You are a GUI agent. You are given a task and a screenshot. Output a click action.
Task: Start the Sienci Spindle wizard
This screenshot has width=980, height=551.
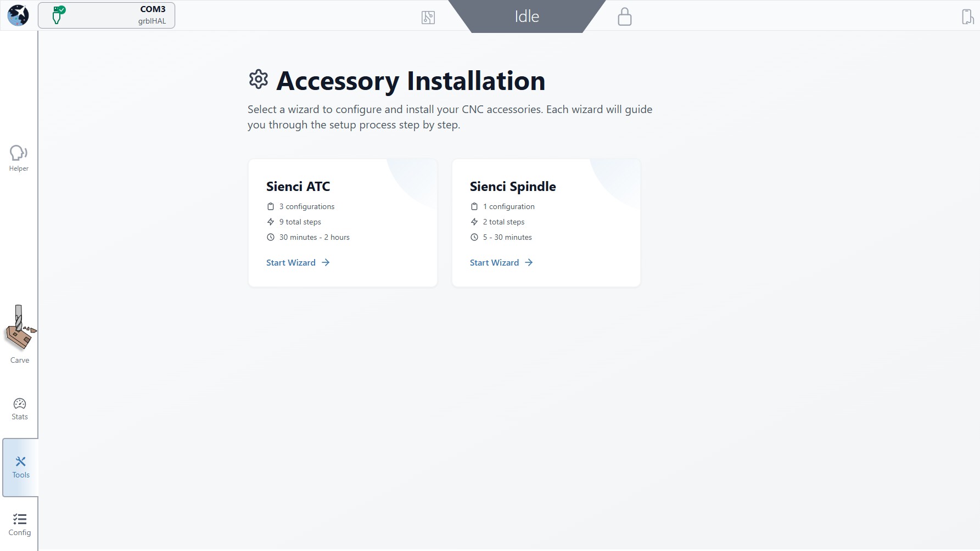(494, 263)
